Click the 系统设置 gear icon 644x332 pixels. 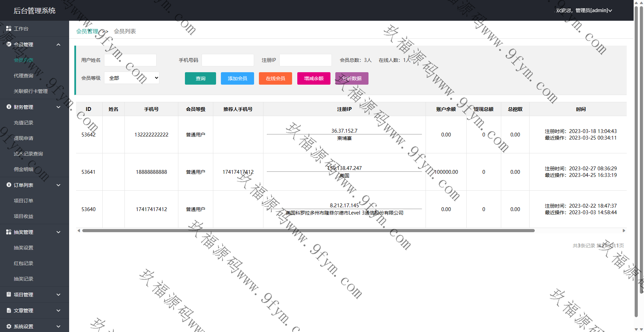[x=9, y=326]
